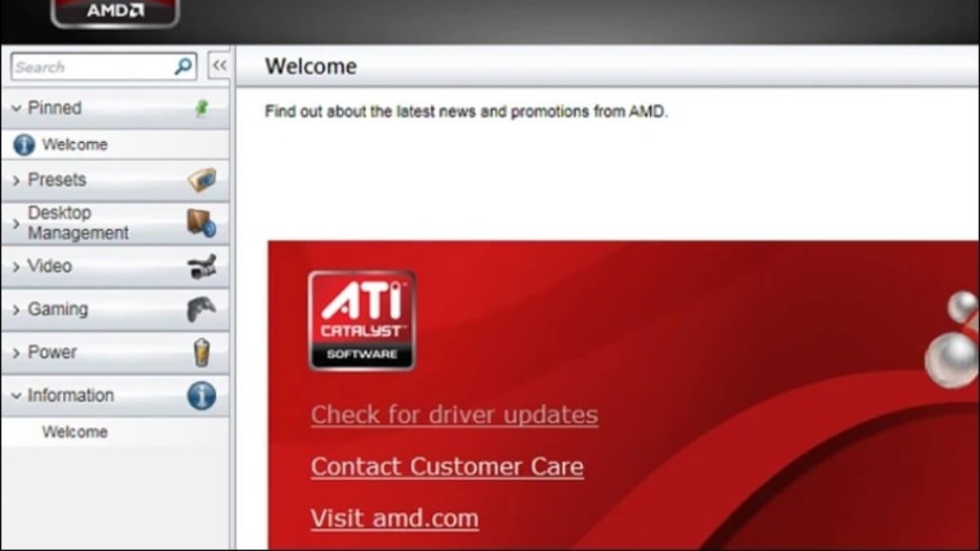This screenshot has height=551, width=980.
Task: Collapse the Pinned section chevron
Action: [x=16, y=108]
